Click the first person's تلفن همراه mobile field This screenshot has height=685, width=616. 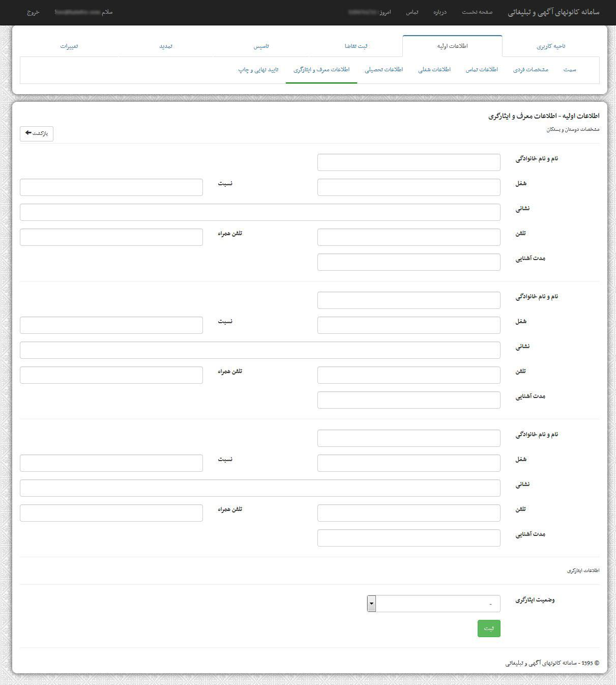pos(111,237)
